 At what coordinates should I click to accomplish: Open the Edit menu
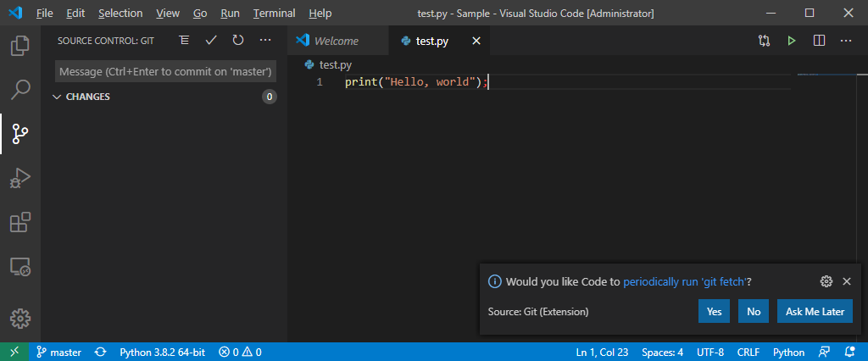[75, 13]
